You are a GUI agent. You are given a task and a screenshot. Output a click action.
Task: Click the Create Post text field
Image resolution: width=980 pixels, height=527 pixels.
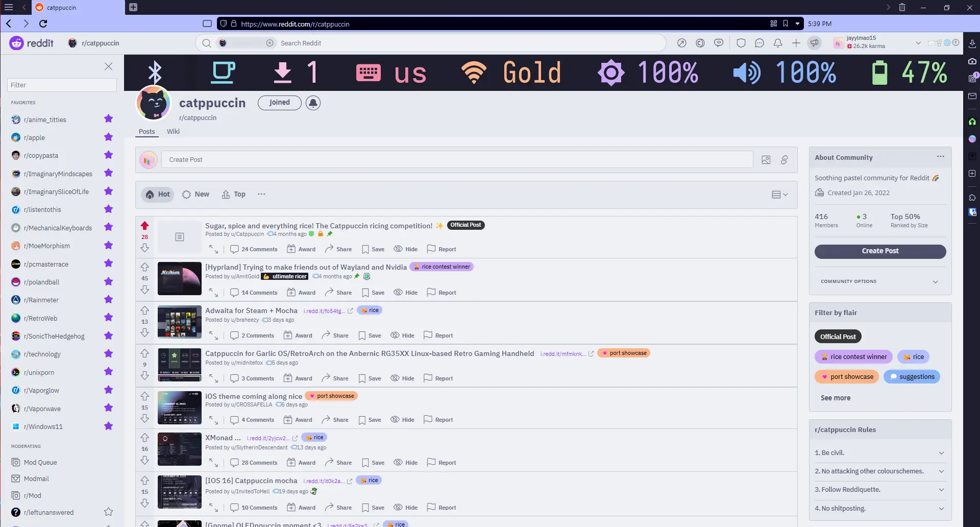pyautogui.click(x=457, y=160)
